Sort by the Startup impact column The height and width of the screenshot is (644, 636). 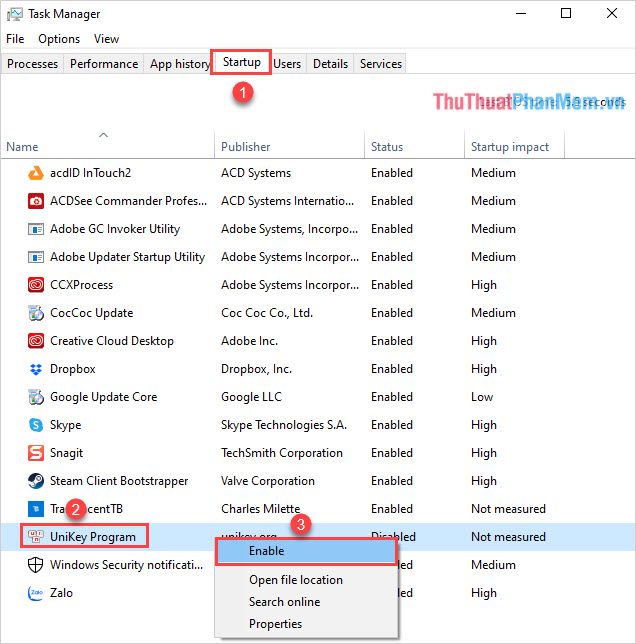tap(510, 147)
